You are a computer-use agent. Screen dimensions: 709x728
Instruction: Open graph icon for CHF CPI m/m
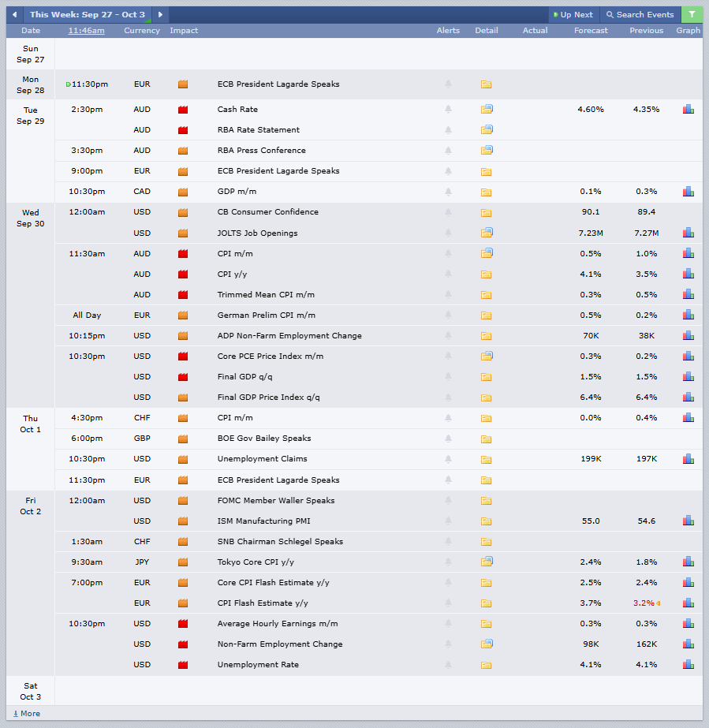tap(688, 417)
